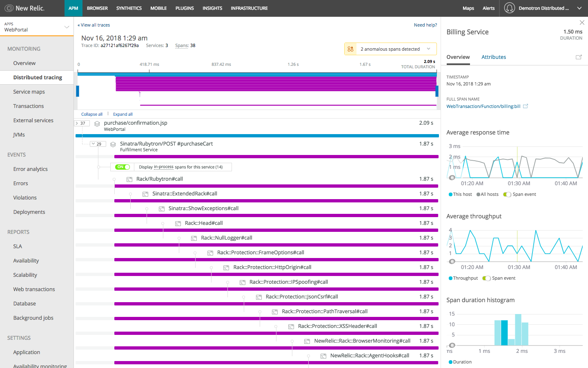Viewport: 588px width, 368px height.
Task: Click the span icon for NewRelic::Rack::BrowserMonitoring#call
Action: click(307, 341)
